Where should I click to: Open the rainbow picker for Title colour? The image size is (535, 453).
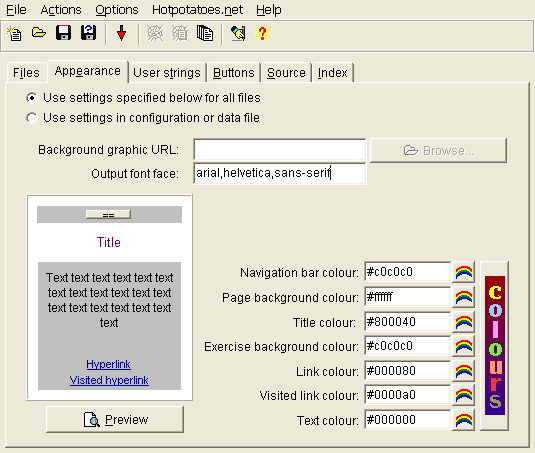click(464, 322)
